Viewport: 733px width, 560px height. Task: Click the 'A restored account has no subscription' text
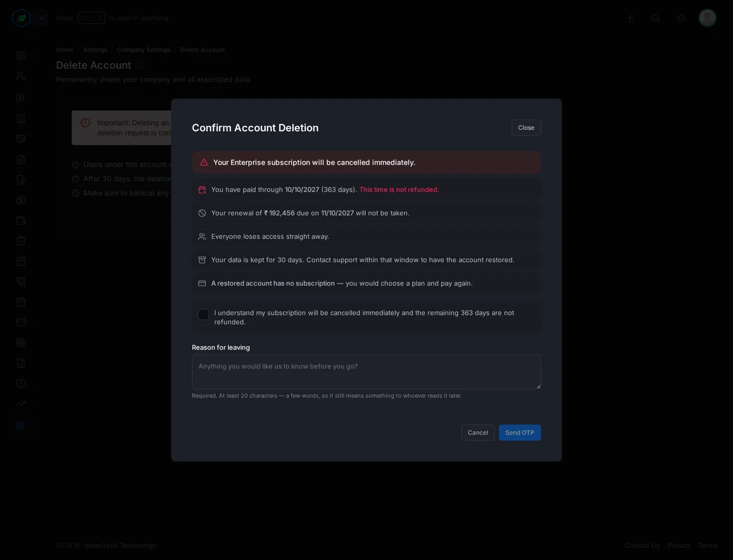click(273, 283)
